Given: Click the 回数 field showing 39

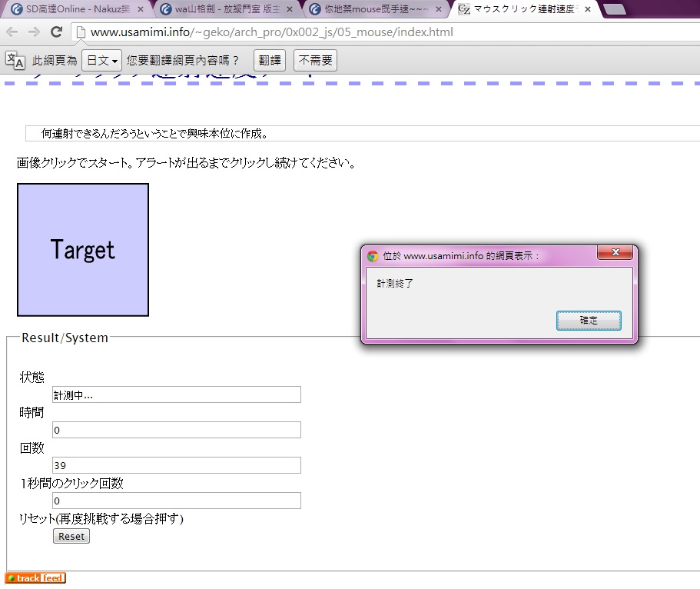Looking at the screenshot, I should [176, 465].
